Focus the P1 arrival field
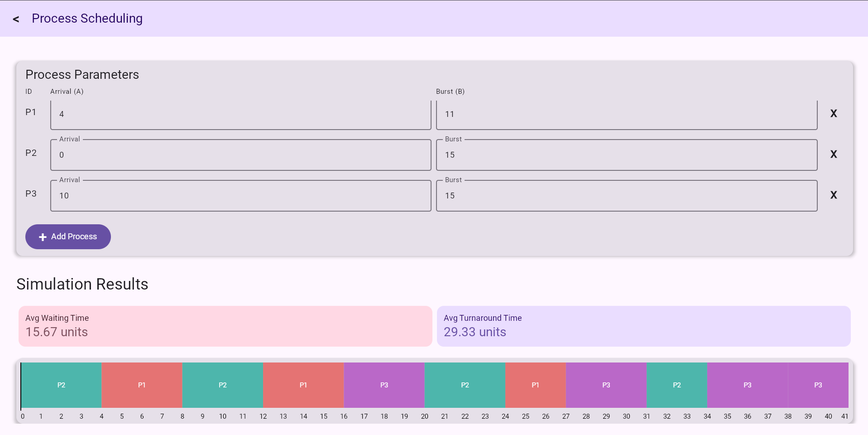Image resolution: width=868 pixels, height=435 pixels. 241,115
